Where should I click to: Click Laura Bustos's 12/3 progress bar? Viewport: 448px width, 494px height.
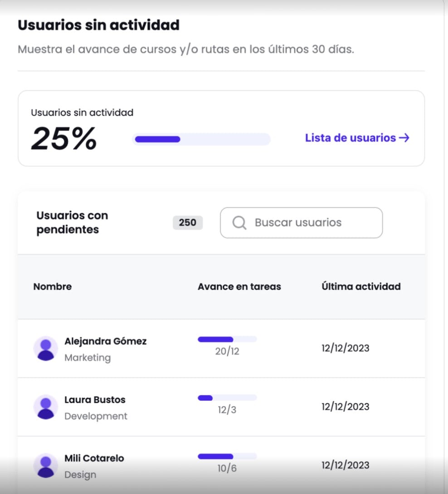pos(227,397)
